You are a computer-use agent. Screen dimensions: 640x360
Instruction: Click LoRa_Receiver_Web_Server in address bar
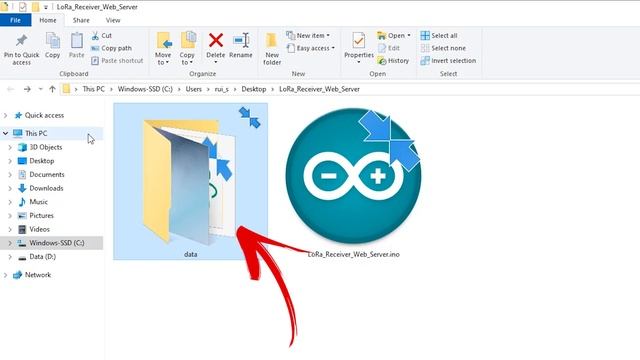tap(319, 89)
